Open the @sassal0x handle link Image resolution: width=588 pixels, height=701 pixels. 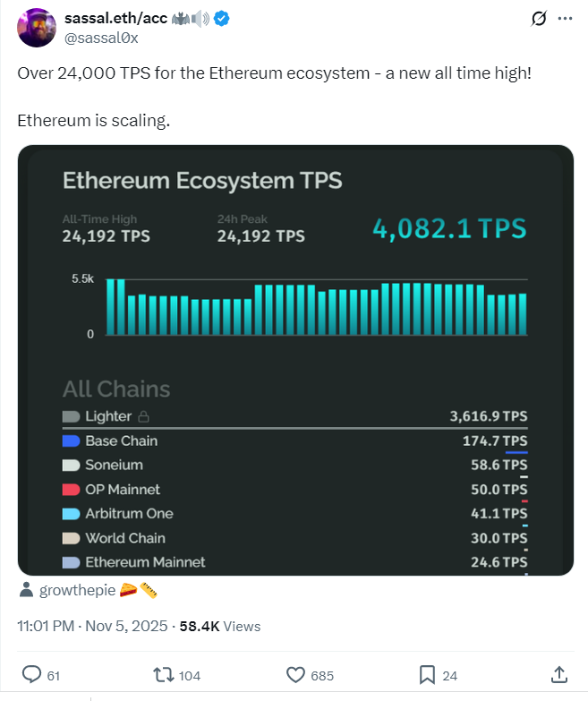[101, 38]
